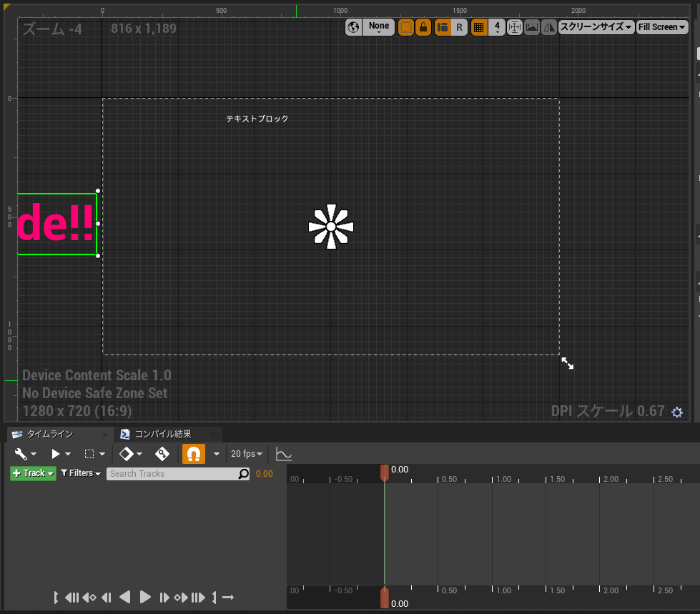Click the 1.00 mark on timeline ruler
Viewport: 700px width, 614px height.
503,479
